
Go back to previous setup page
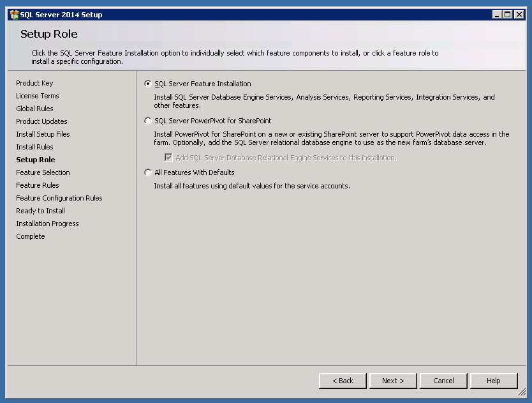(343, 381)
